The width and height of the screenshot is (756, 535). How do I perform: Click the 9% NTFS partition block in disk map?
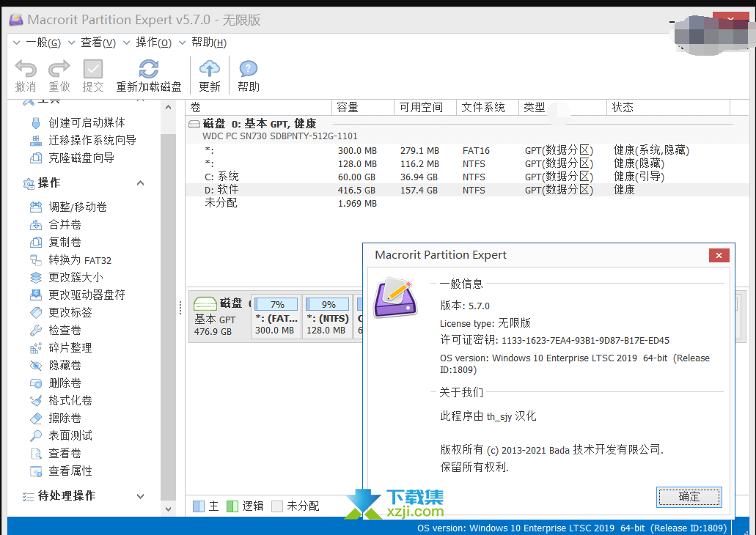tap(328, 317)
